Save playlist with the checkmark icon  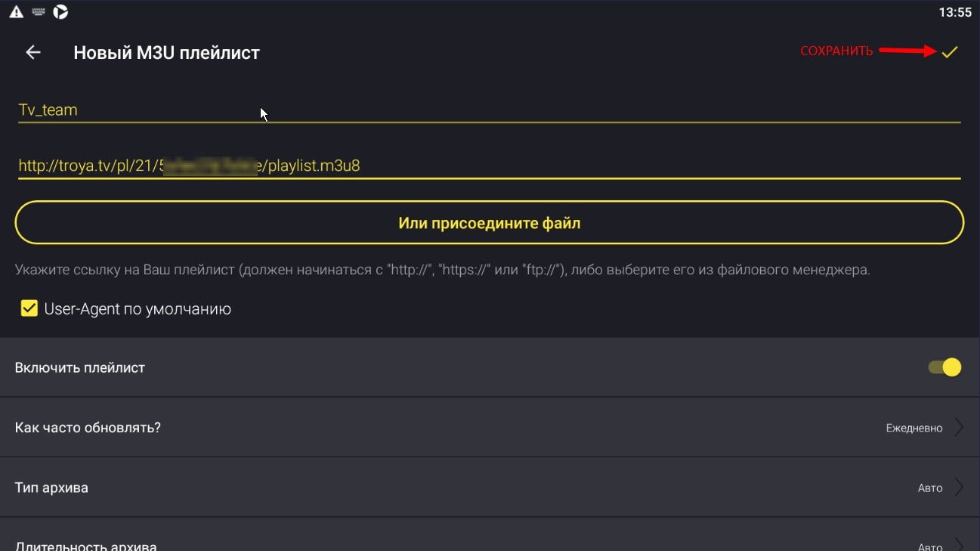pyautogui.click(x=950, y=51)
